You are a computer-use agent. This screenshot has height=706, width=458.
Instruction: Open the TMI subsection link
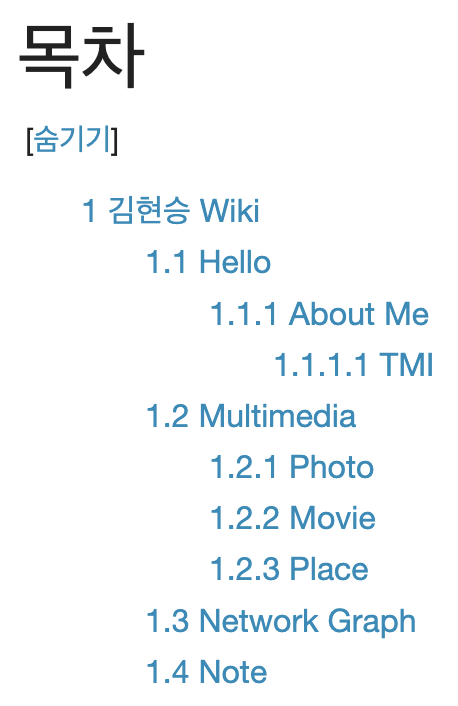354,364
